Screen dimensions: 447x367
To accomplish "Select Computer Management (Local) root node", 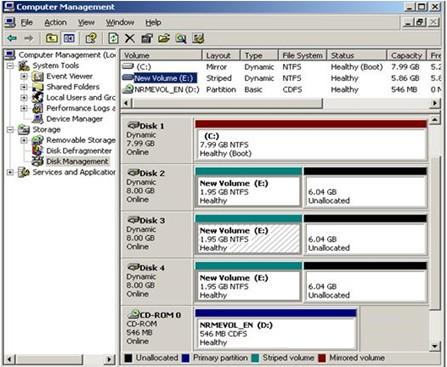I will [67, 55].
